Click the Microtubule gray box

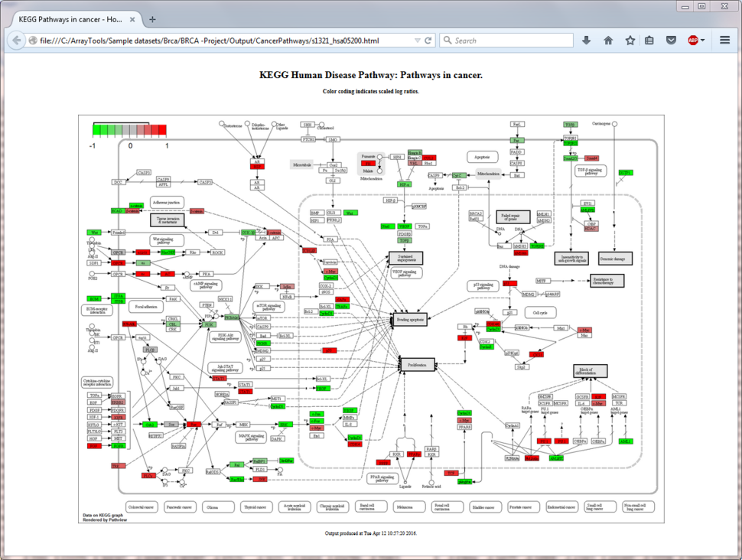coord(302,164)
